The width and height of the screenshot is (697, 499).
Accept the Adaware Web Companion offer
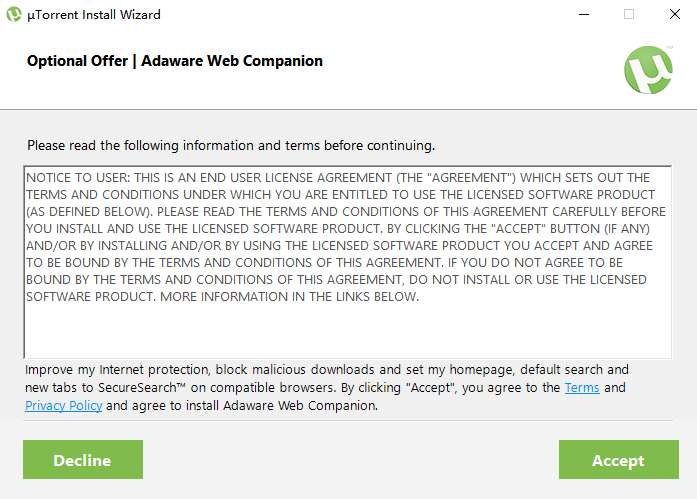click(617, 460)
